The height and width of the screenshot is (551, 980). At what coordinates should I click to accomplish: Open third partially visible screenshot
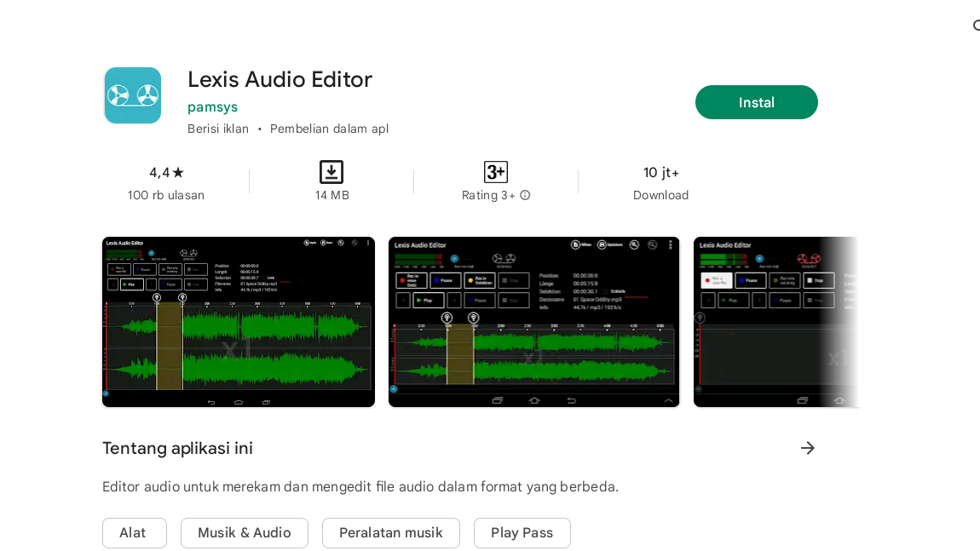coord(775,323)
